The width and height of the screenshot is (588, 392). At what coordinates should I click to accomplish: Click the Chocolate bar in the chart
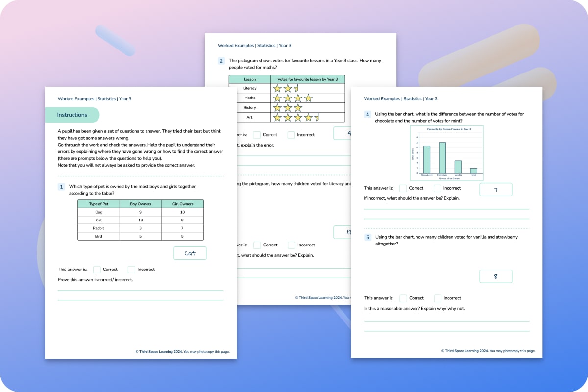click(x=442, y=158)
